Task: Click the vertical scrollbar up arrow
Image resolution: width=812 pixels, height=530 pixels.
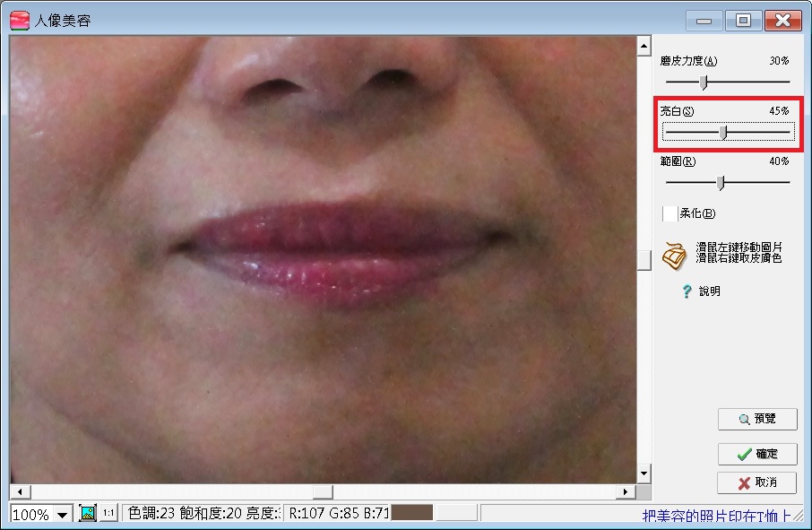Action: tap(644, 46)
